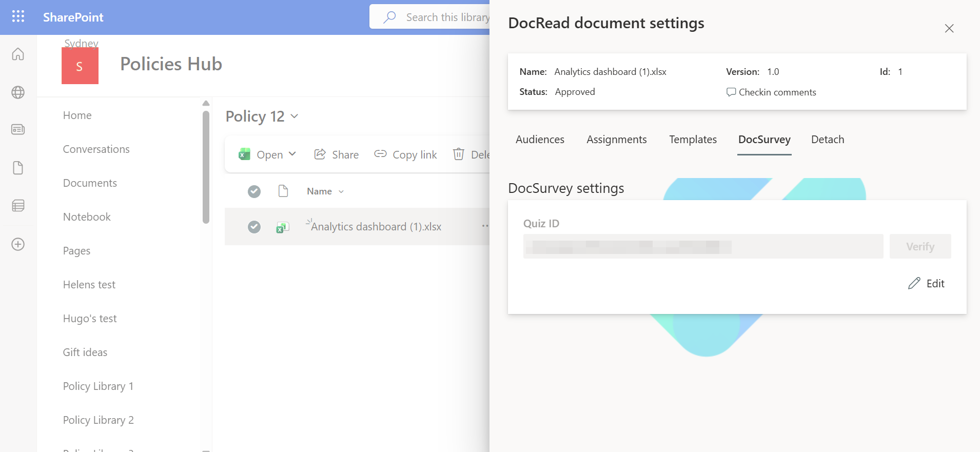
Task: Open Notebook in left navigation
Action: 87,217
